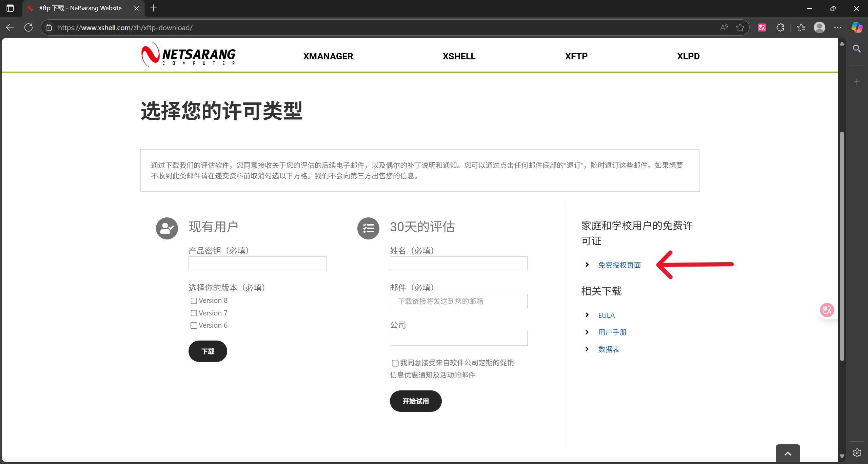This screenshot has height=464, width=868.
Task: Check the Version 7 checkbox
Action: coord(194,313)
